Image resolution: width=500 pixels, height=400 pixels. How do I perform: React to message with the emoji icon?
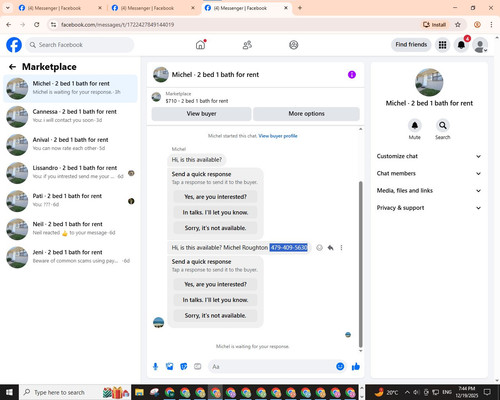coord(319,248)
